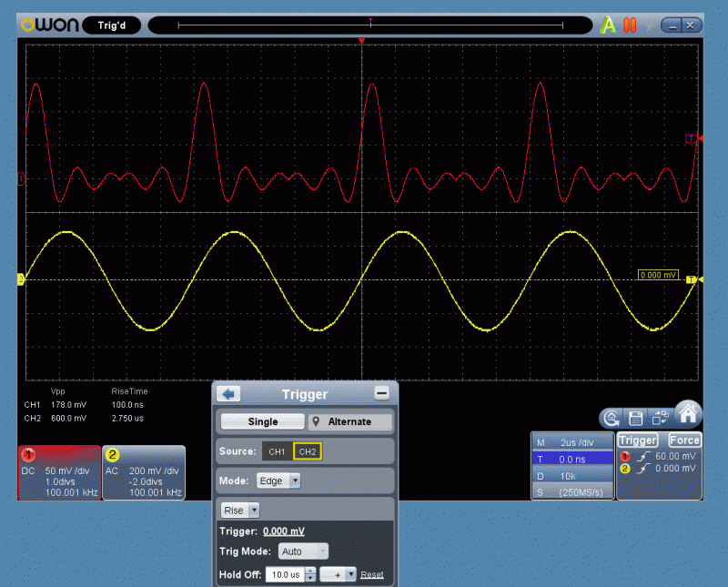The image size is (728, 587).
Task: Click the save floppy disk icon
Action: (635, 419)
